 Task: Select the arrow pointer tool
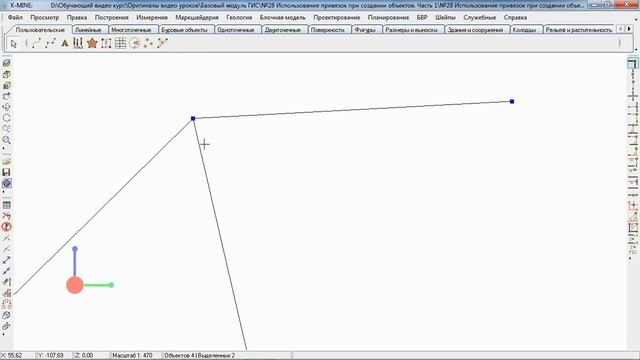pos(13,43)
